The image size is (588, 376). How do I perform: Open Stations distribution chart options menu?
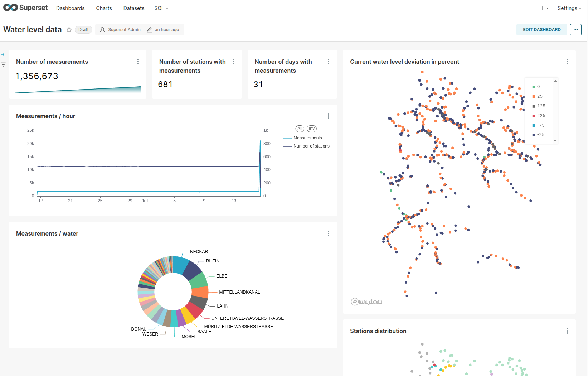pyautogui.click(x=567, y=331)
